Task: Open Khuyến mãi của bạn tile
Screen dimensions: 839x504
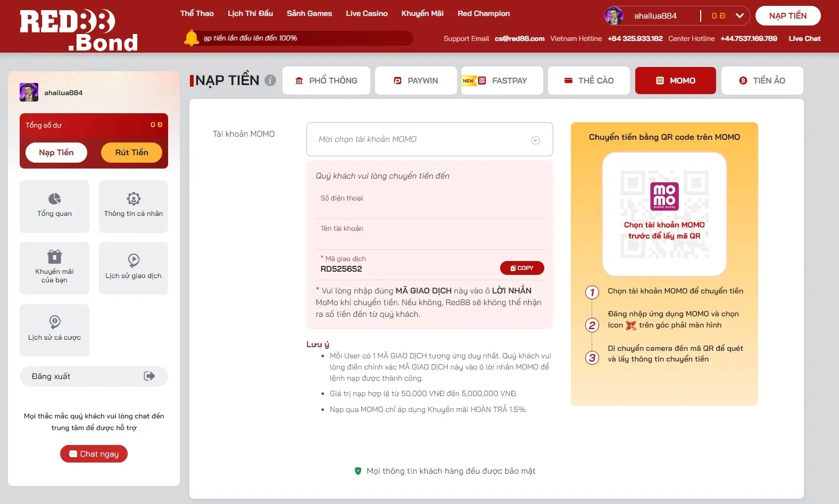Action: [54, 268]
